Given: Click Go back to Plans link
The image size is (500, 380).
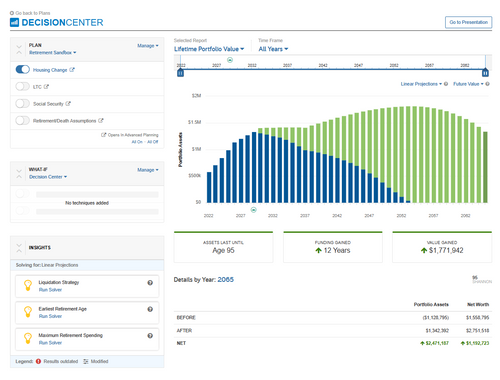Looking at the screenshot, I should (x=33, y=13).
